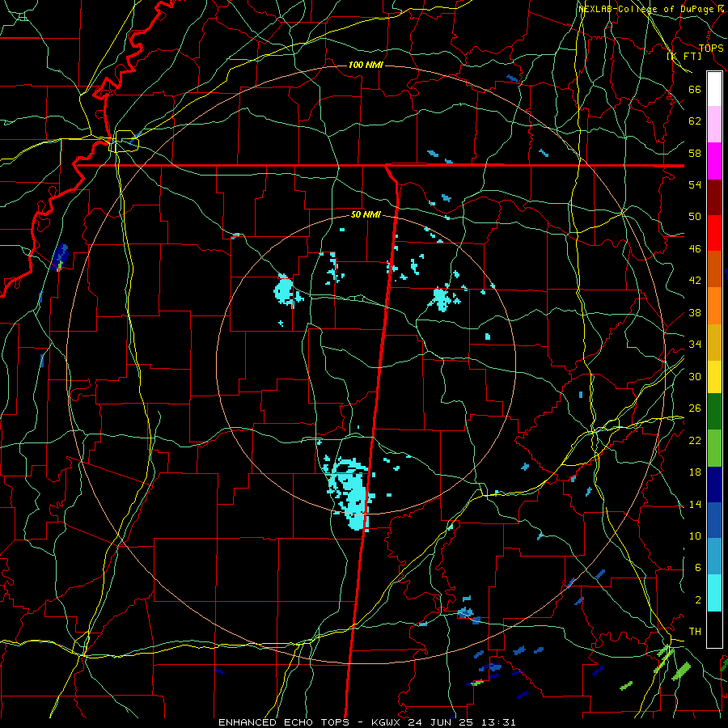Click the 10 scale value
The image size is (728, 728).
[695, 535]
